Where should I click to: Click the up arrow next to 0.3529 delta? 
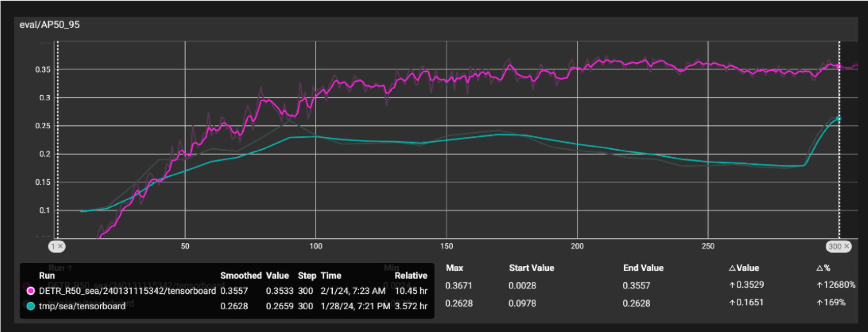[x=732, y=285]
